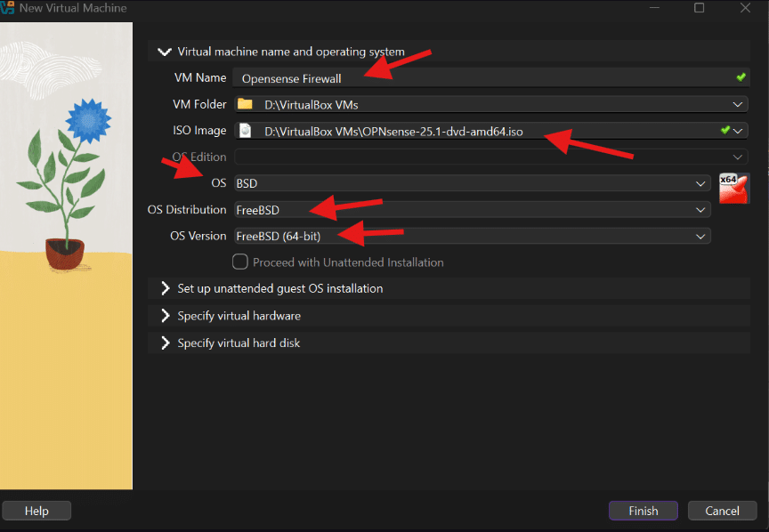Expand Set up unattended guest OS installation
The width and height of the screenshot is (769, 532).
pyautogui.click(x=165, y=289)
